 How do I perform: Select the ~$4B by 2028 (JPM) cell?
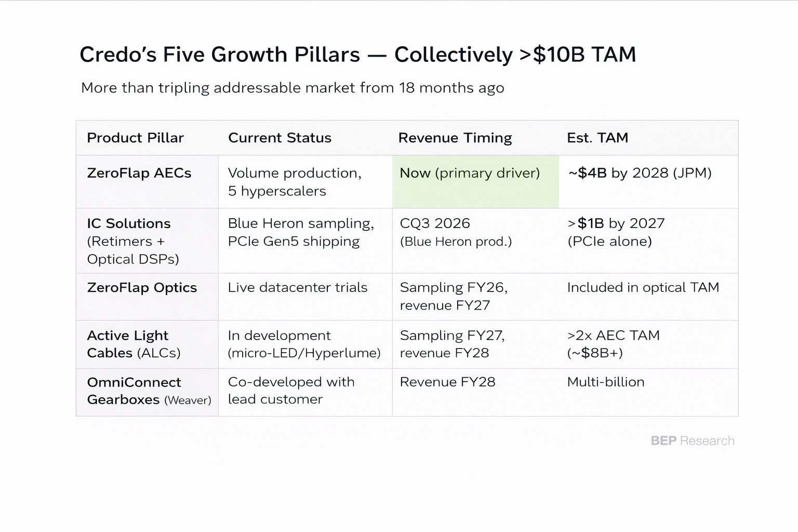point(640,173)
